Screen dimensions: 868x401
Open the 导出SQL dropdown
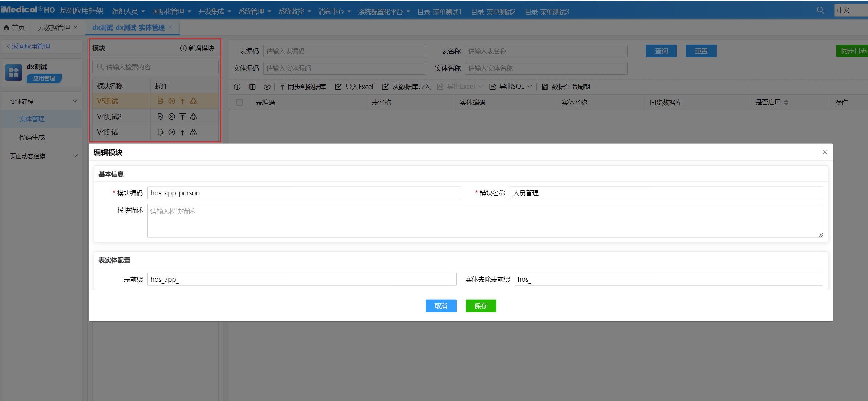coord(511,87)
